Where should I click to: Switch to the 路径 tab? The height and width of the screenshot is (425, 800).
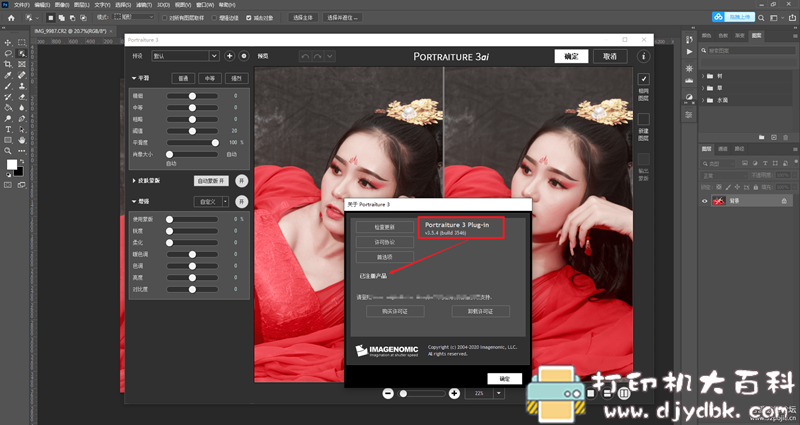coord(739,149)
